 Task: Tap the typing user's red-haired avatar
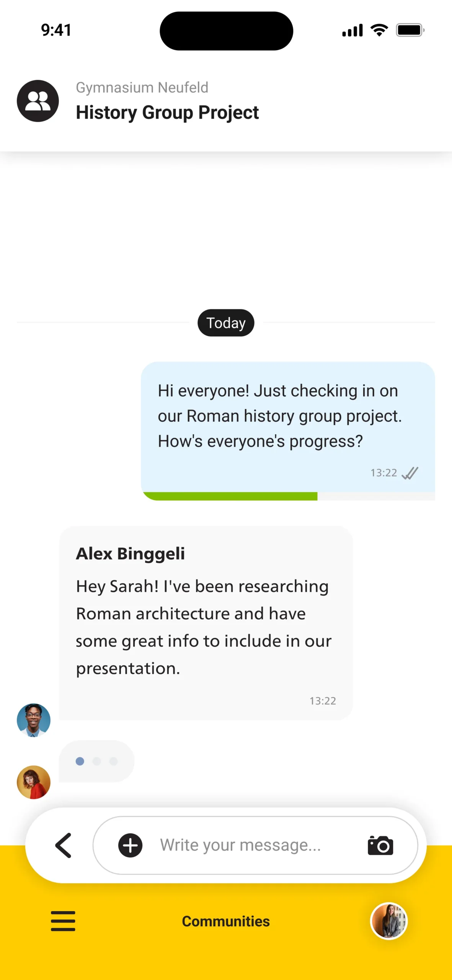(34, 782)
